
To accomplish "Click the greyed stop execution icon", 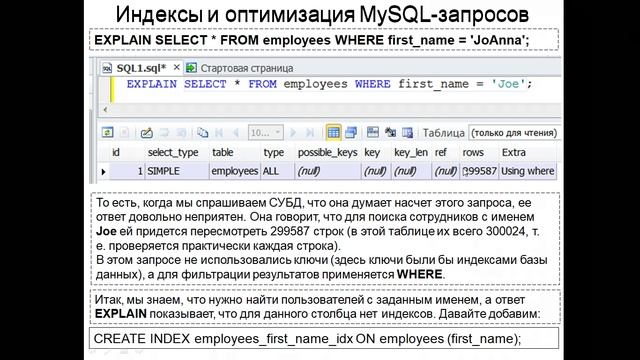I will [x=124, y=132].
